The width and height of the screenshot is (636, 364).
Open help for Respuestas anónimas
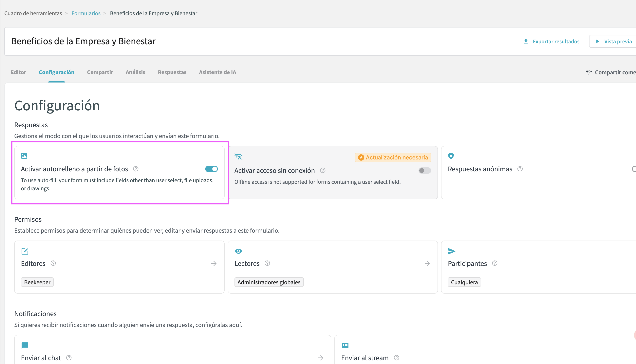pos(520,169)
